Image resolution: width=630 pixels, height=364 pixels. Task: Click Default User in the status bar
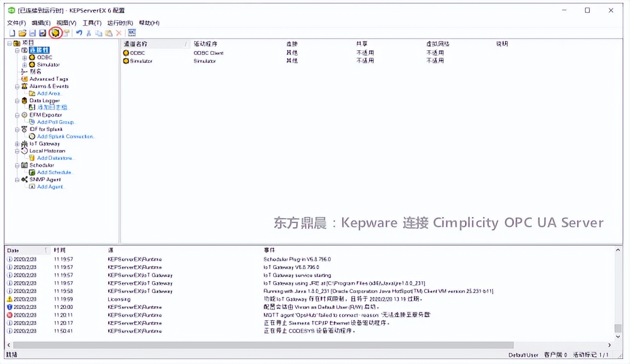click(523, 355)
